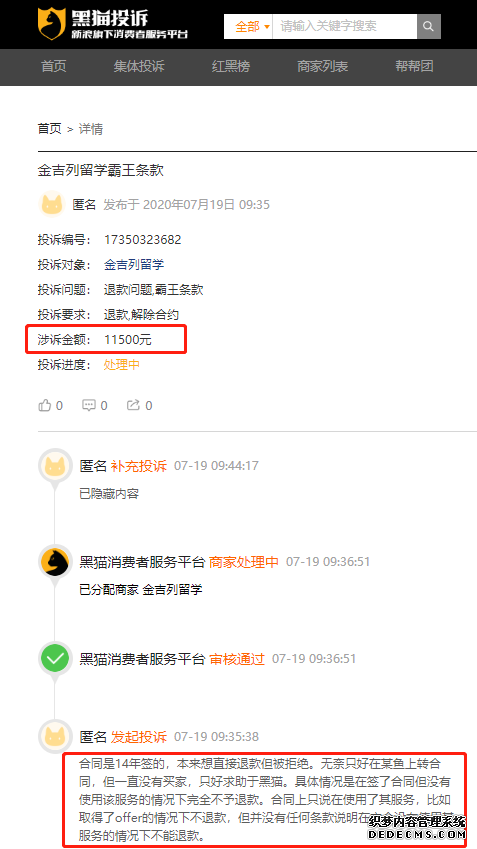Click the magnifier search button

click(x=429, y=26)
